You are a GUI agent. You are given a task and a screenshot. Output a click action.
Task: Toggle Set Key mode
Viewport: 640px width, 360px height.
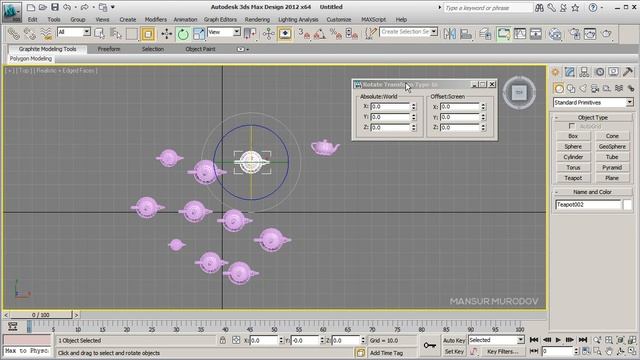pos(454,351)
